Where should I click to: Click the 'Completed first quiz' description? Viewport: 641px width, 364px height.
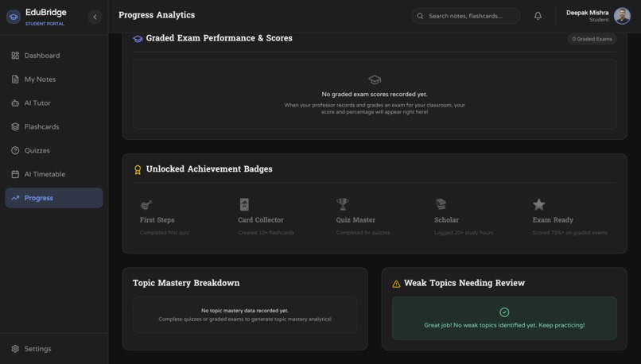[165, 232]
